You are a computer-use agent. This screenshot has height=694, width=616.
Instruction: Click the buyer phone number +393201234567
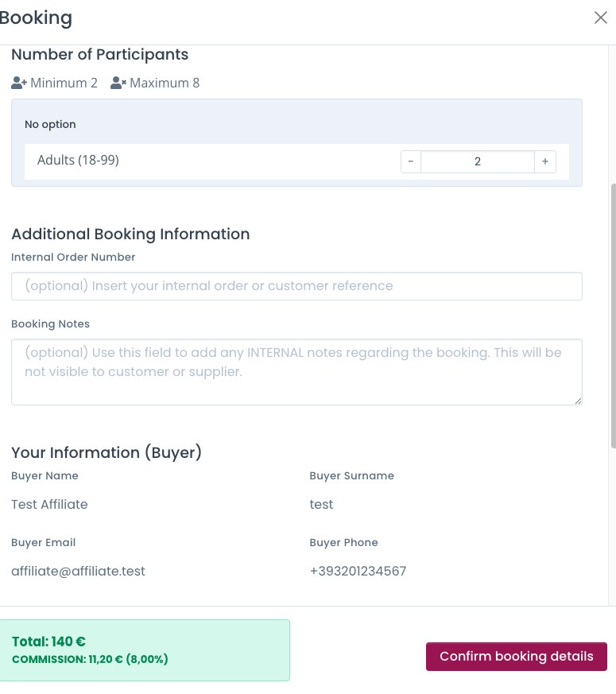(x=358, y=571)
